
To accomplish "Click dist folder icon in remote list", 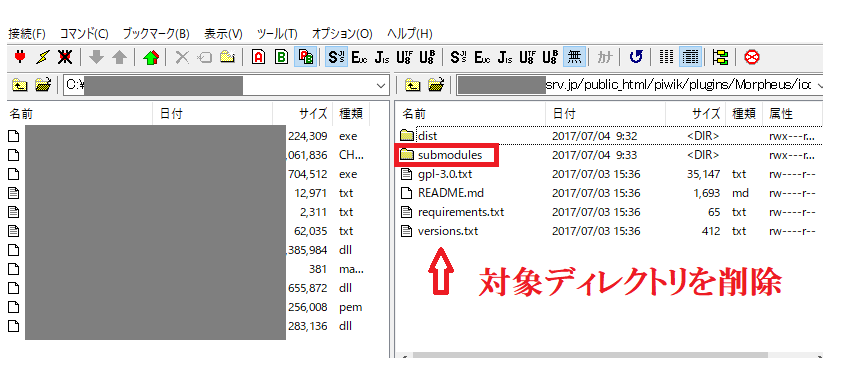I will coord(408,136).
